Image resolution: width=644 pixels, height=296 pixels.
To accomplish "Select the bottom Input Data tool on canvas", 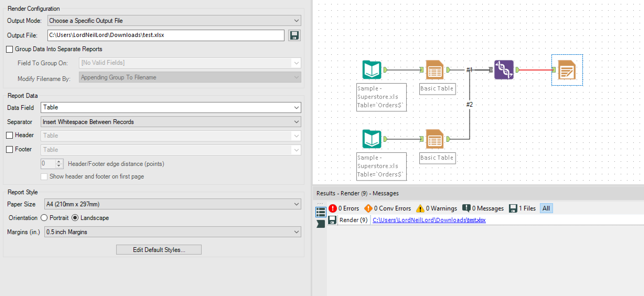I will click(372, 139).
